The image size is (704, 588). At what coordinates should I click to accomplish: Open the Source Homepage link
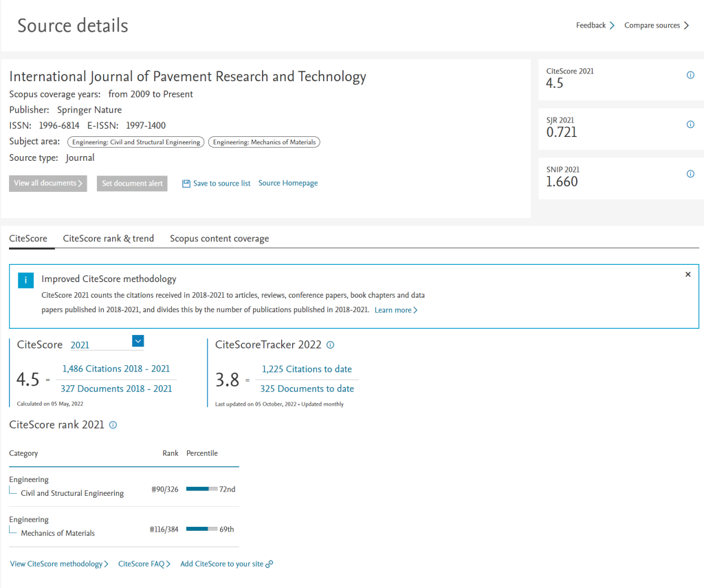[288, 183]
